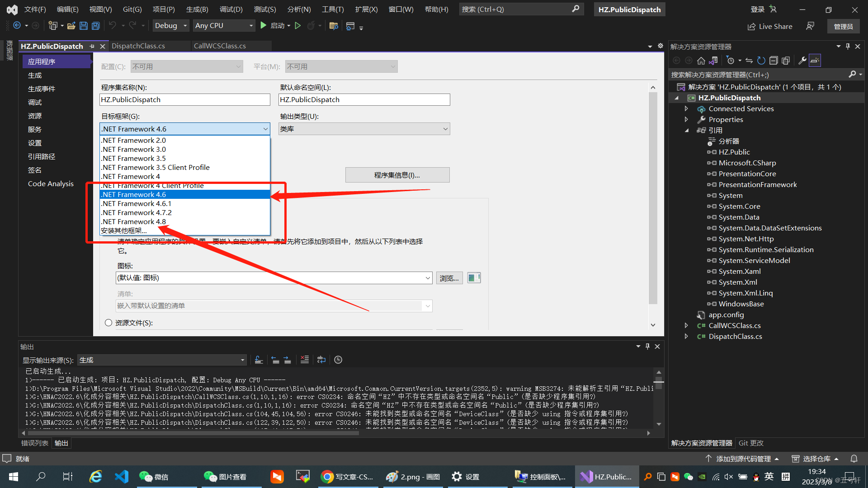Open the output source 生成 dropdown
868x488 pixels.
(162, 360)
